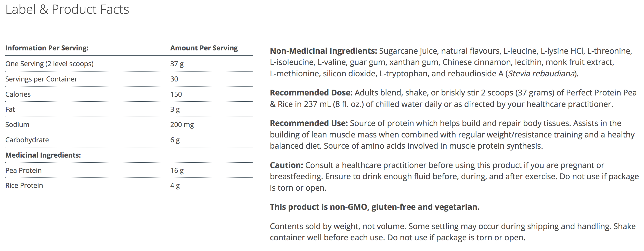Click the Recommended Use bold label

pyautogui.click(x=309, y=123)
